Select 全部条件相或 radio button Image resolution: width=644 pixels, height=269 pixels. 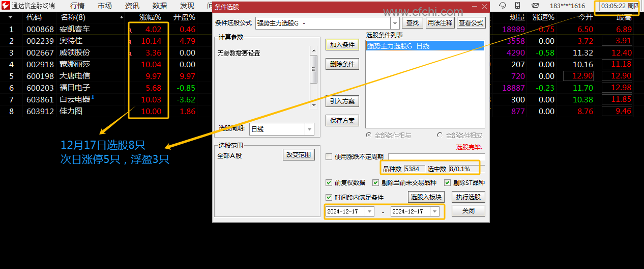pyautogui.click(x=440, y=136)
